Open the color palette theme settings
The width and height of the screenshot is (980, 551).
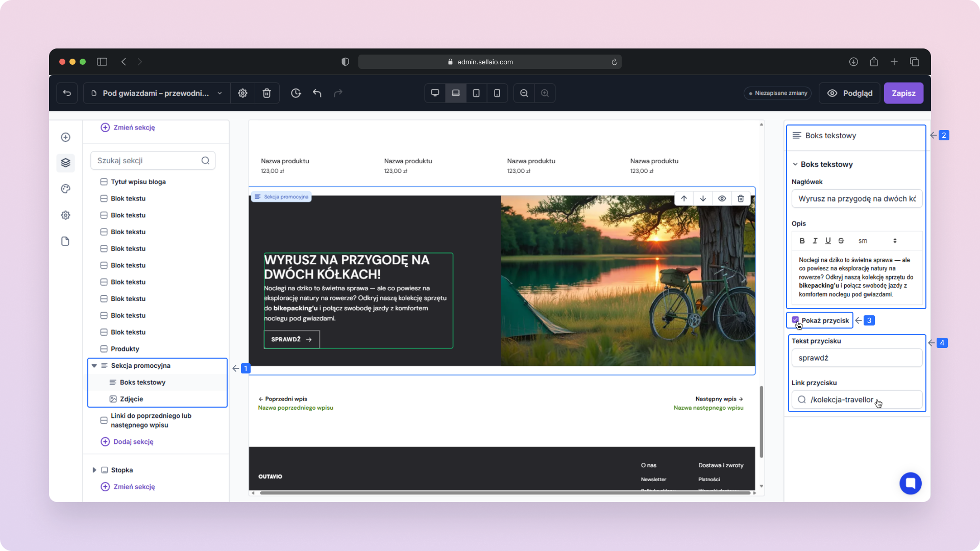pyautogui.click(x=65, y=189)
